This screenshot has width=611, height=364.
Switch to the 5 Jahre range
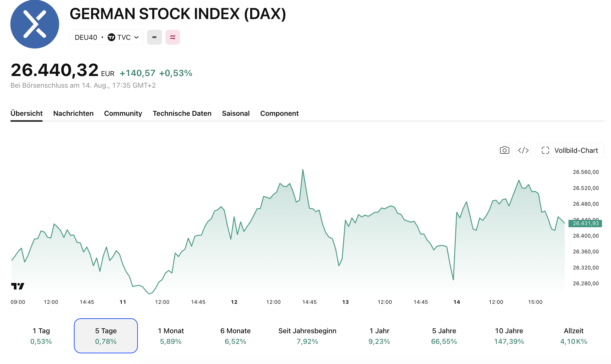click(x=444, y=336)
